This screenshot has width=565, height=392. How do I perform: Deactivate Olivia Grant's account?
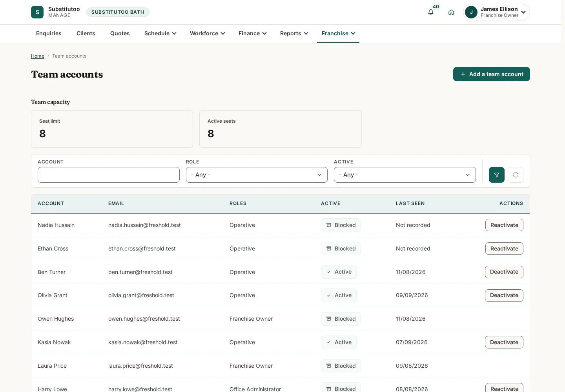[504, 296]
